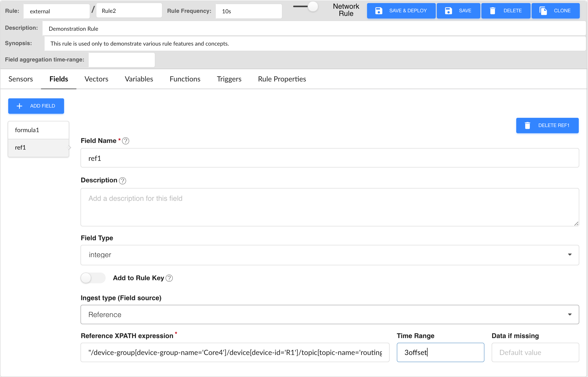Viewport: 588px width, 377px height.
Task: Click the plus icon in Add Field
Action: tap(19, 106)
